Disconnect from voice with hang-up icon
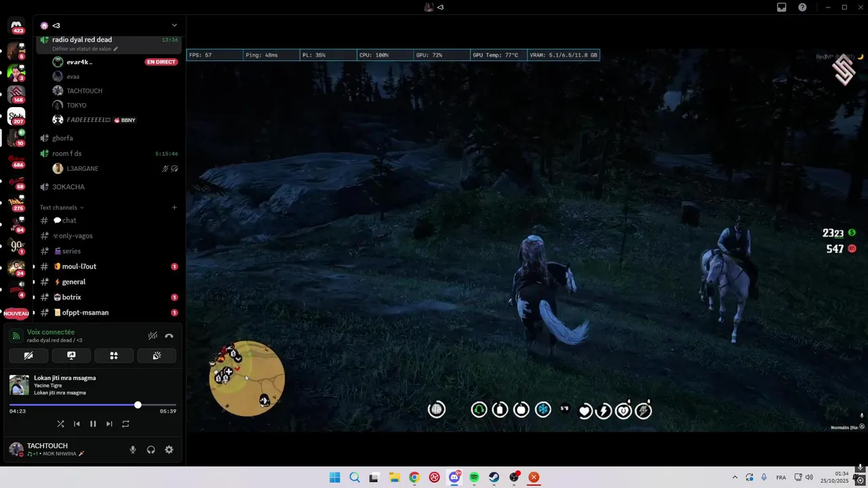The height and width of the screenshot is (488, 868). point(169,335)
